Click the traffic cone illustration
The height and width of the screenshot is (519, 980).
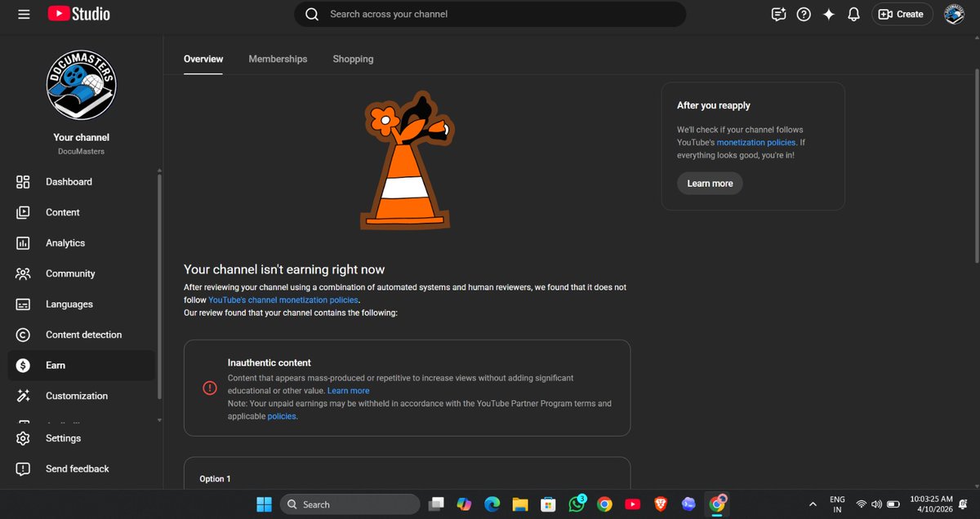tap(406, 162)
